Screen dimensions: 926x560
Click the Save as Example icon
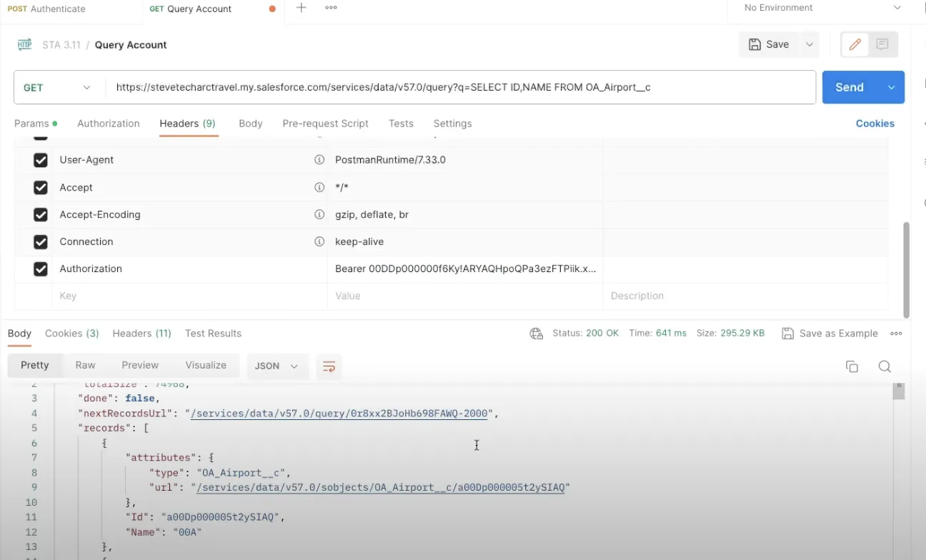(x=788, y=334)
